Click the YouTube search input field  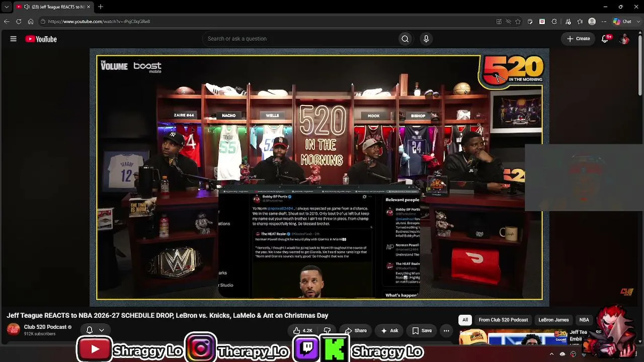[x=300, y=39]
